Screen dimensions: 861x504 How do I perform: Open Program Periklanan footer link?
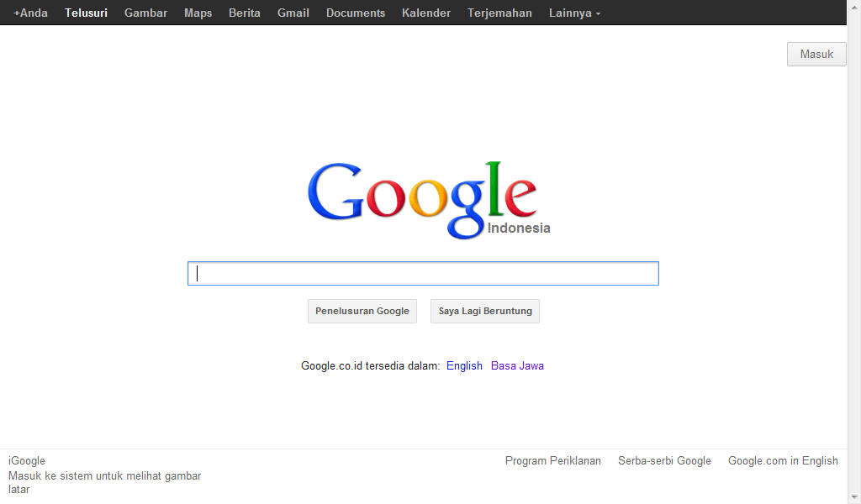pos(553,460)
